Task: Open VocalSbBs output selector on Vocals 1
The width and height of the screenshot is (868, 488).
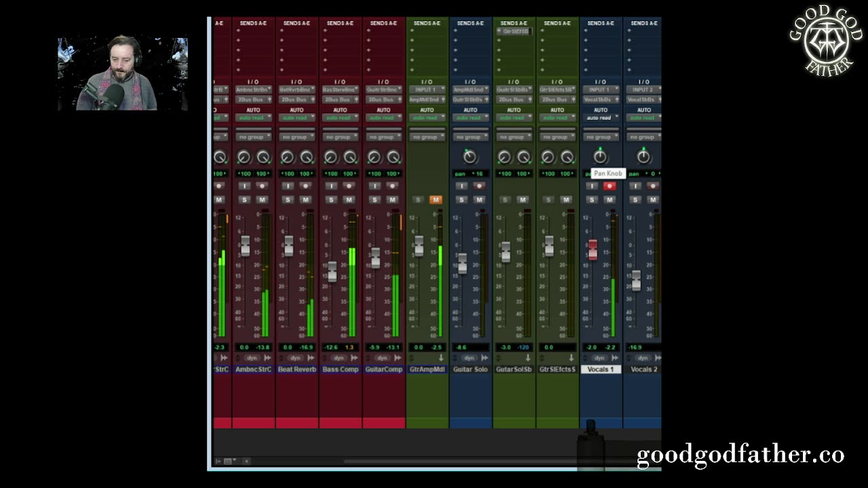Action: coord(601,100)
